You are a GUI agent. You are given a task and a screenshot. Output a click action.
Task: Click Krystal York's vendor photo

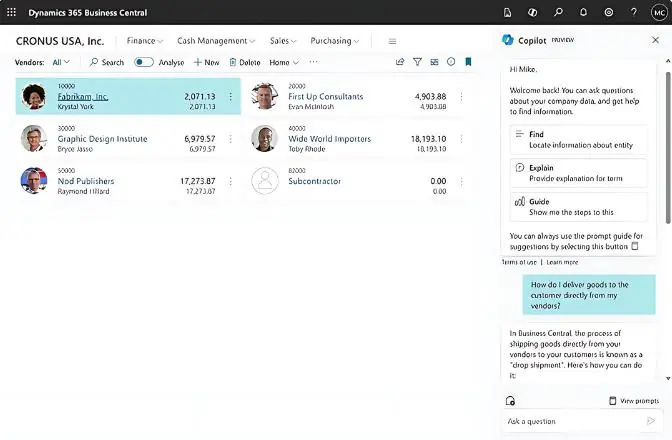(x=34, y=96)
